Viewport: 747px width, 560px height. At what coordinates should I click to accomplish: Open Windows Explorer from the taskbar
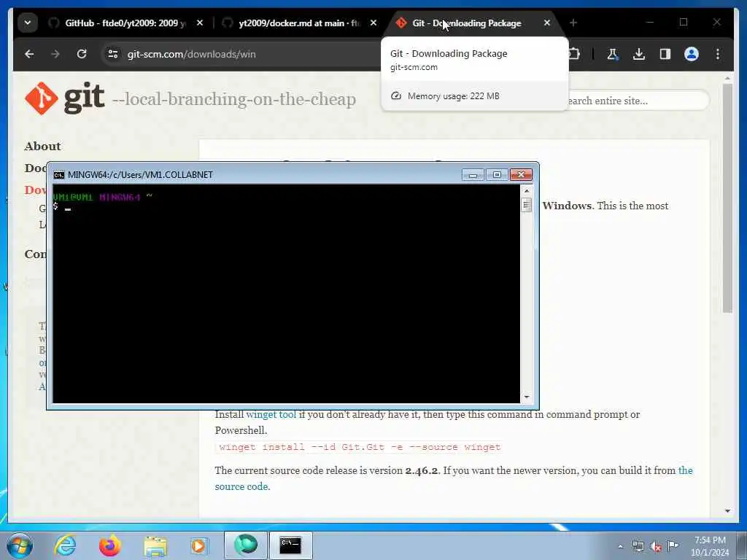pyautogui.click(x=155, y=545)
